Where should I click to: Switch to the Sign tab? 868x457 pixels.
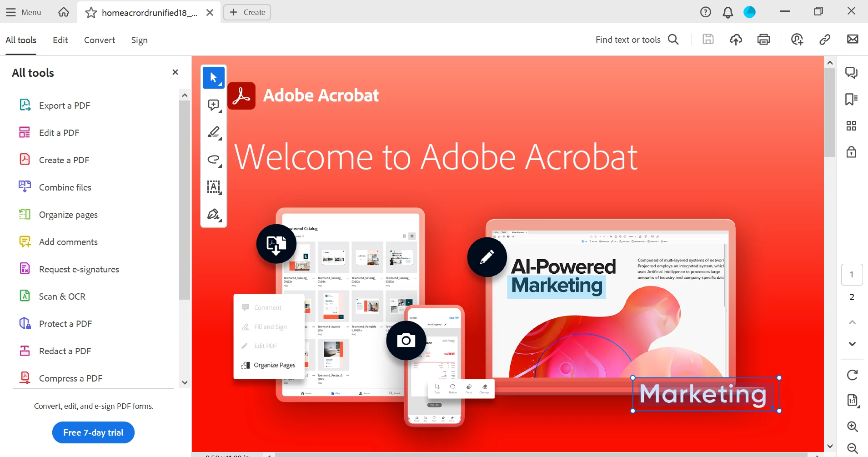point(139,40)
